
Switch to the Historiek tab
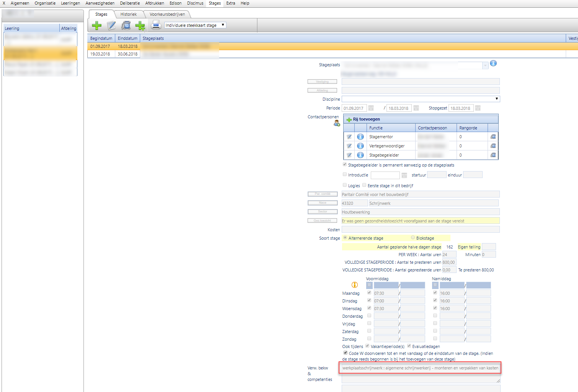pyautogui.click(x=128, y=14)
